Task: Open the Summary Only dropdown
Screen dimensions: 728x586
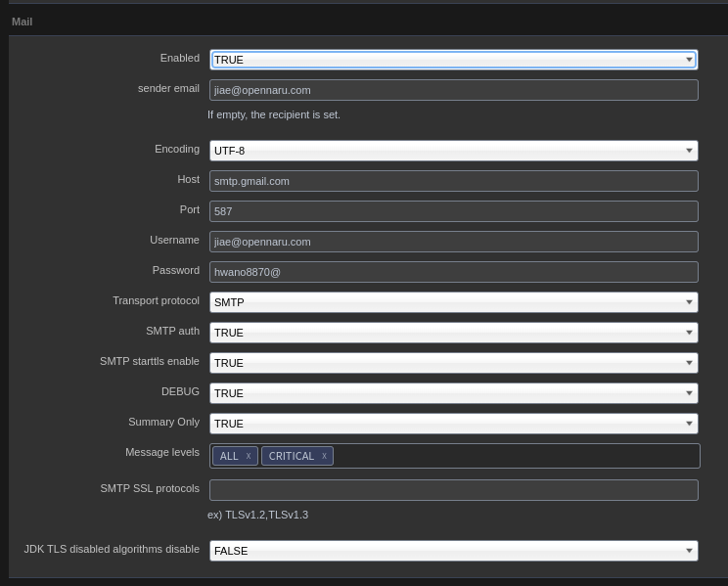Action: (453, 424)
